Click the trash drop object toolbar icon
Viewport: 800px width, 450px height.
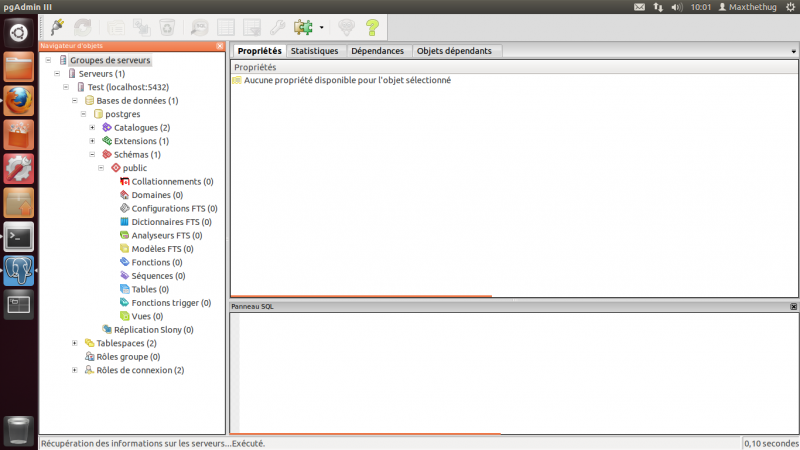168,27
